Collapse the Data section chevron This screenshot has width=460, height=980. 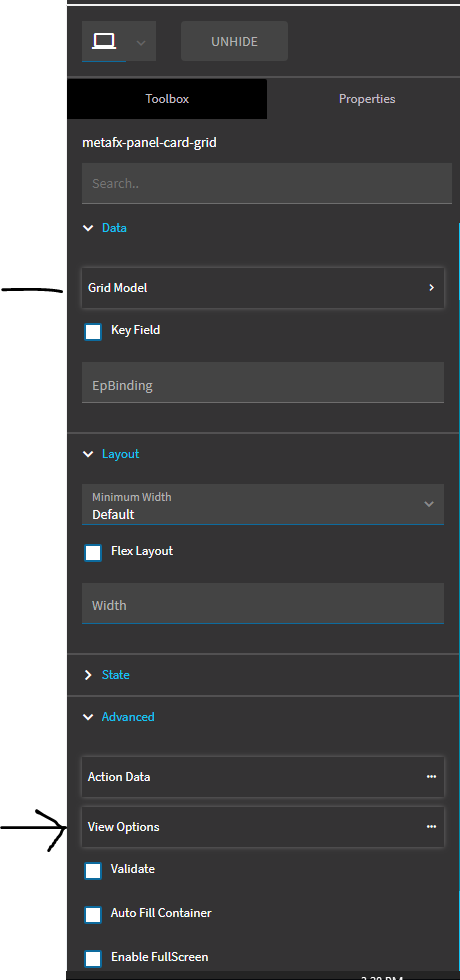(88, 228)
